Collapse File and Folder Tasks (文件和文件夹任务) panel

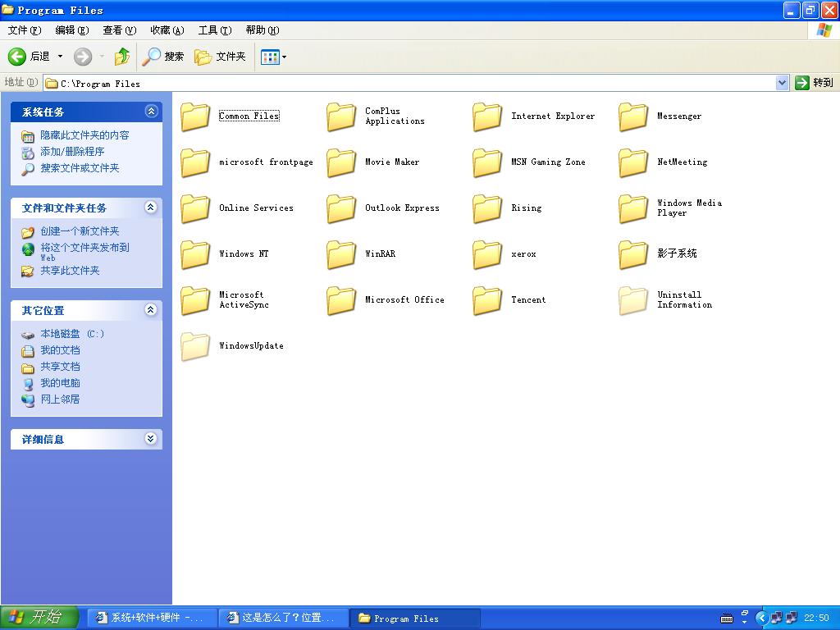pyautogui.click(x=151, y=208)
